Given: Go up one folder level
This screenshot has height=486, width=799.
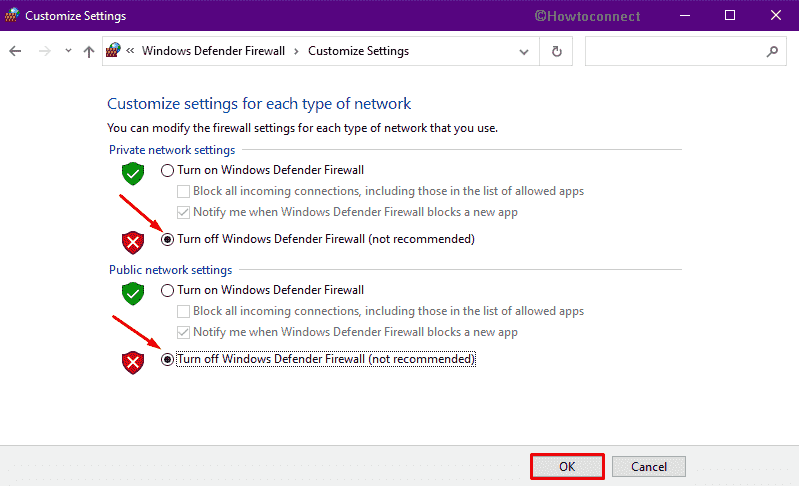Looking at the screenshot, I should pos(89,51).
